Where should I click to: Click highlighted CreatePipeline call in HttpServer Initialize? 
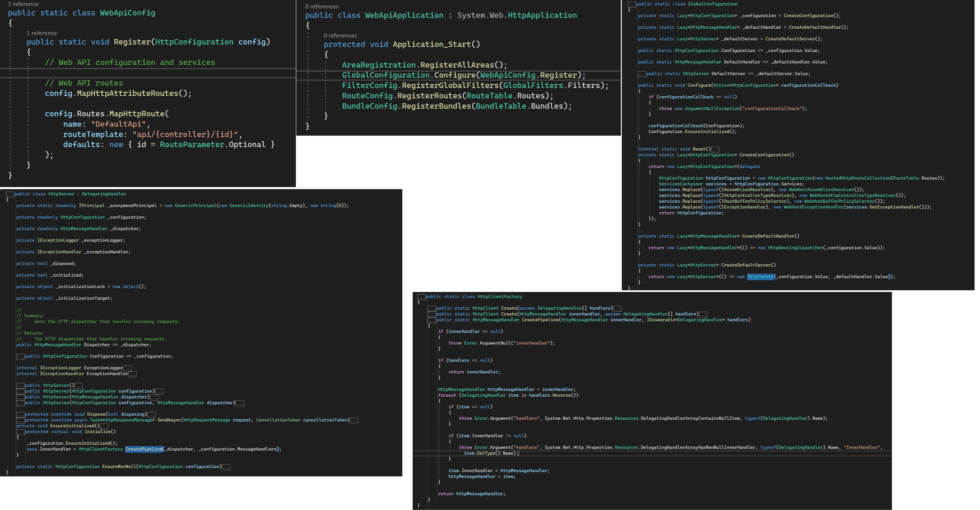click(144, 449)
